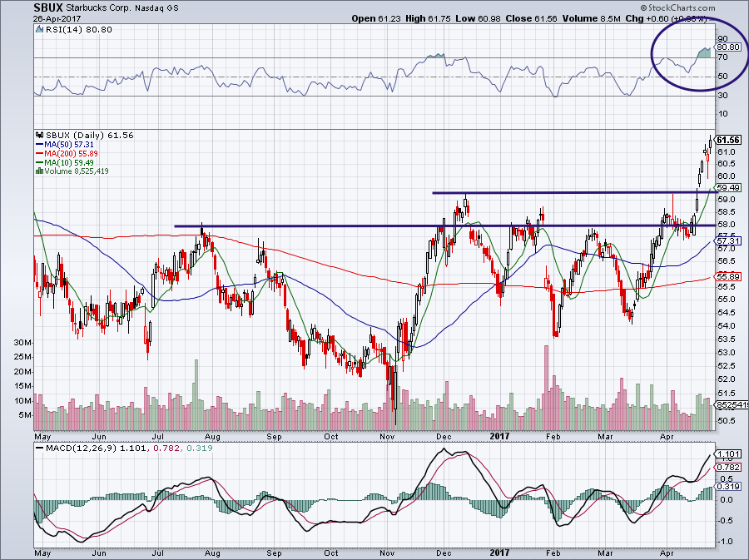Click the Open 61.23 value

pyautogui.click(x=376, y=18)
